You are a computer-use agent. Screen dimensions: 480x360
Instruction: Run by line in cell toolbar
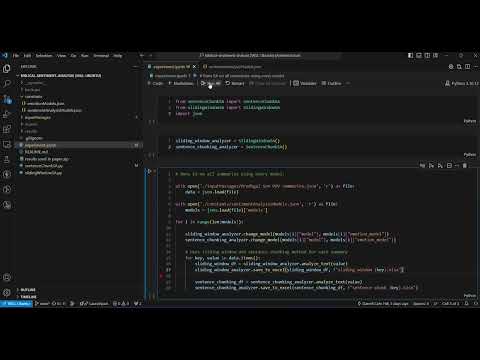[423, 166]
